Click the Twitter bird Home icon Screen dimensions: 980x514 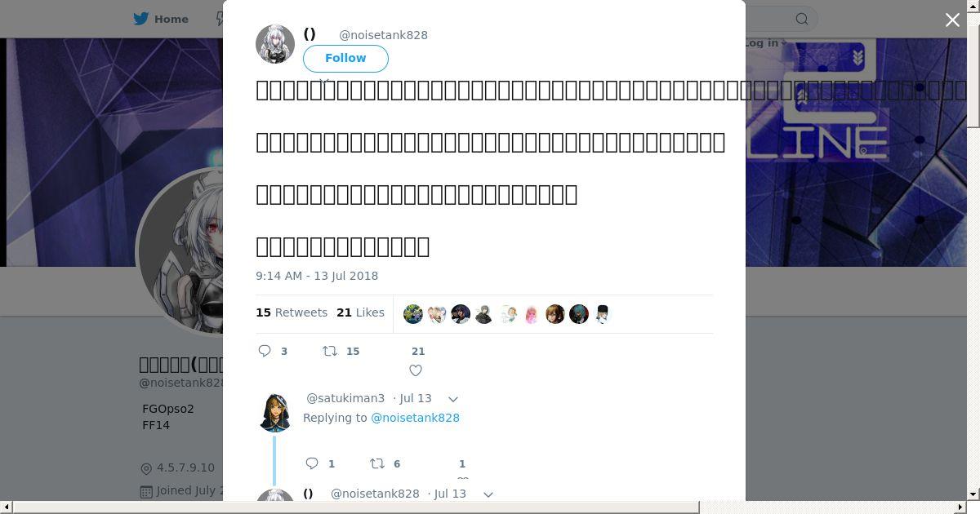coord(142,19)
